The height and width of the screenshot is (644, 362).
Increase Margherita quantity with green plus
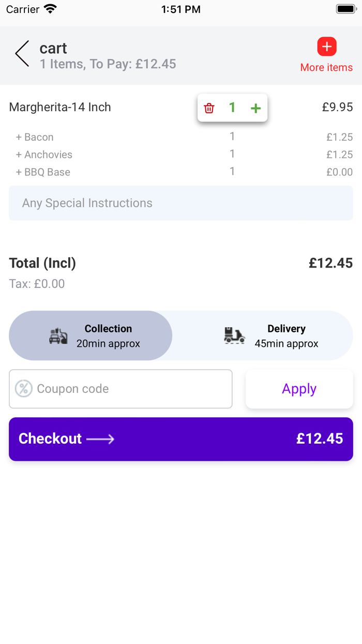pyautogui.click(x=255, y=108)
